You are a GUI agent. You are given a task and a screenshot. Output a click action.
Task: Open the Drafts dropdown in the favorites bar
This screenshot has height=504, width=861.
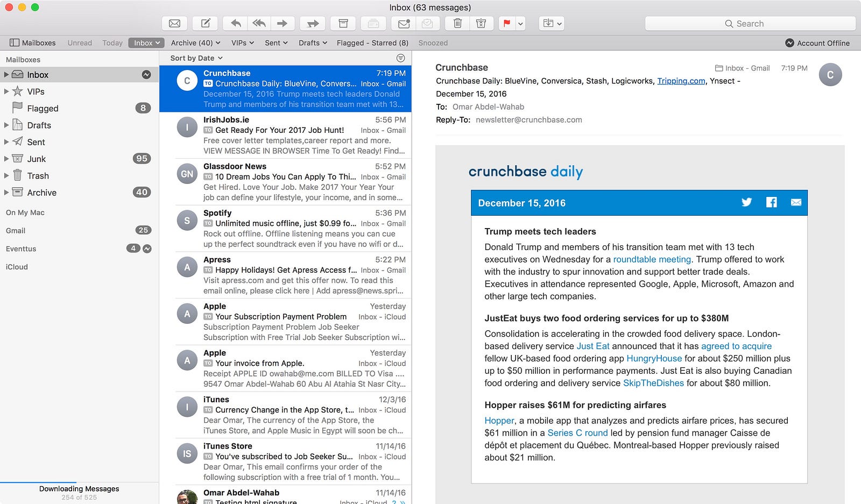(x=313, y=43)
